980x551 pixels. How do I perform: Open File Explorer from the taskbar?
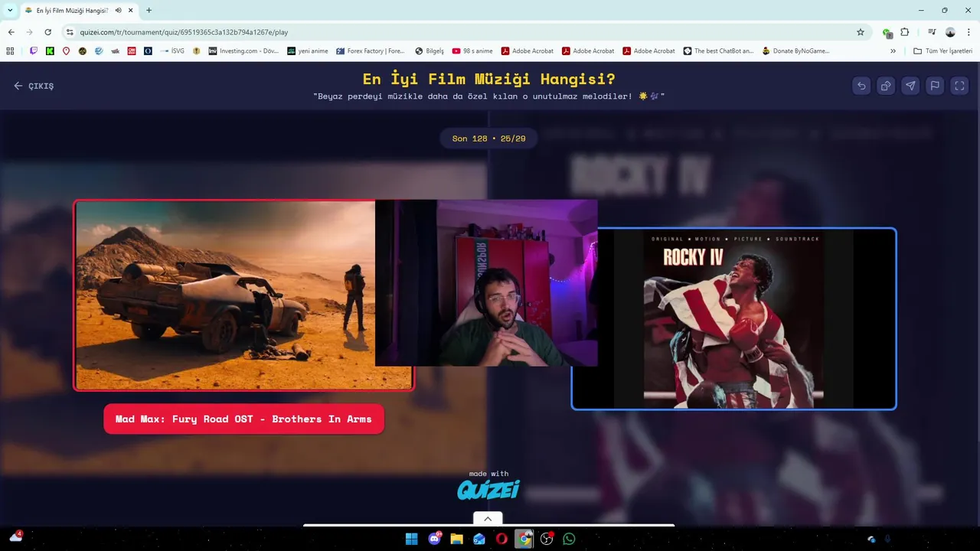tap(457, 539)
